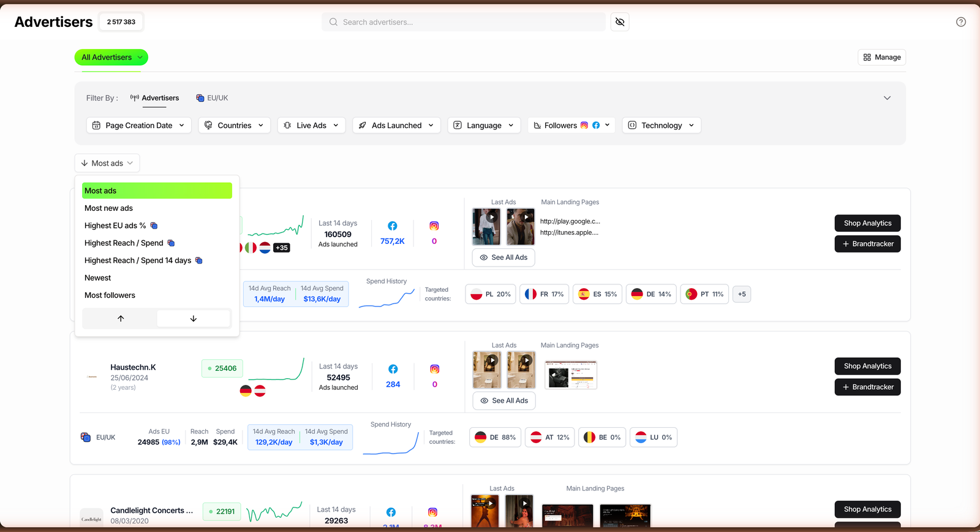Select Most new ads sort option
Screen dimensions: 980x532
click(x=157, y=208)
